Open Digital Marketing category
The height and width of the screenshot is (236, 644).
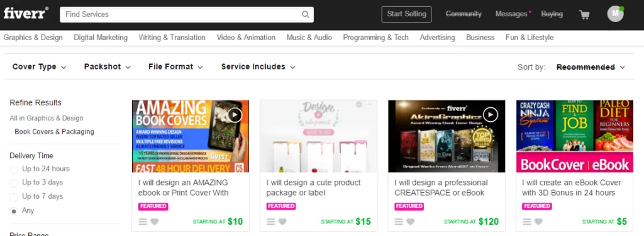[101, 38]
